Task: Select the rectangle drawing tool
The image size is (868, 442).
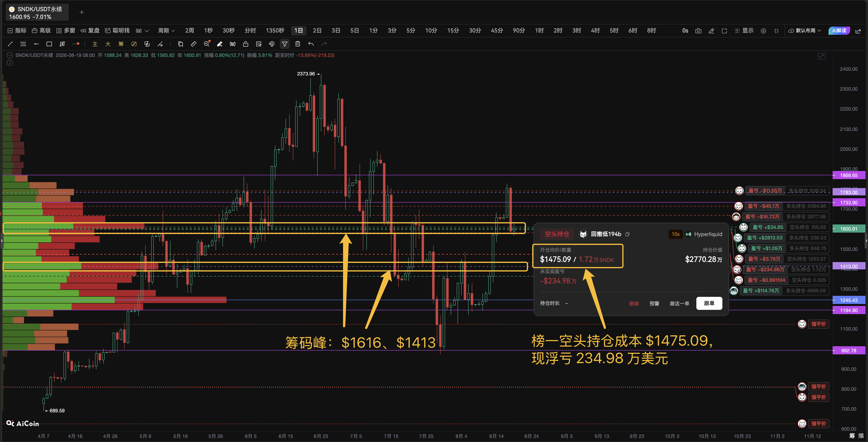Action: click(49, 44)
